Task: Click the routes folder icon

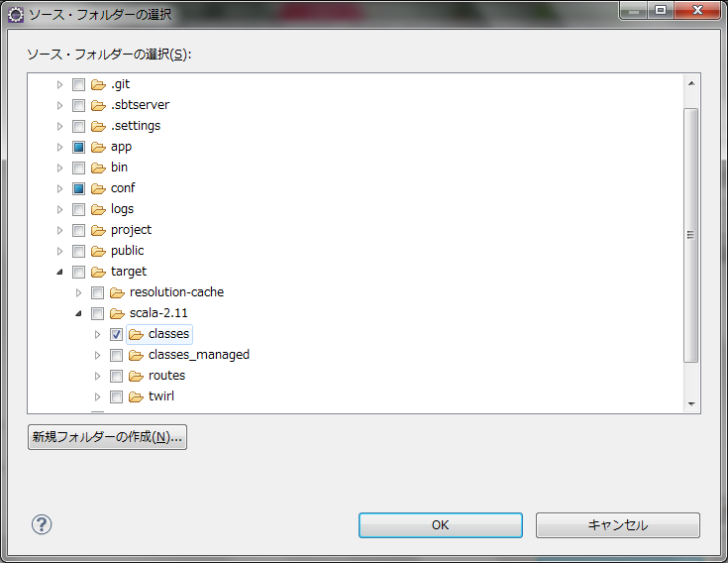Action: click(x=136, y=376)
